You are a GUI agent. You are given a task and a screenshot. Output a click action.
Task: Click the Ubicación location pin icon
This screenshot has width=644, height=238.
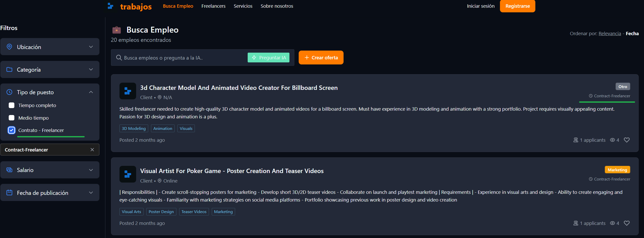tap(9, 47)
